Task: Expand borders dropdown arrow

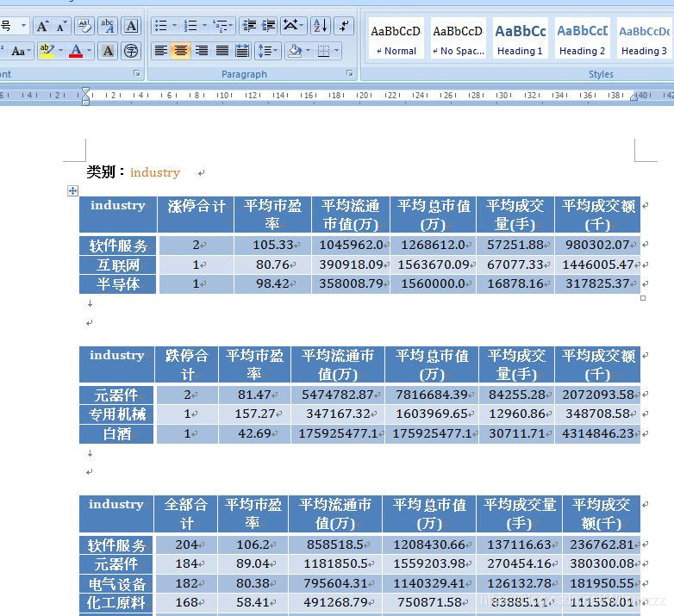Action: click(x=337, y=51)
